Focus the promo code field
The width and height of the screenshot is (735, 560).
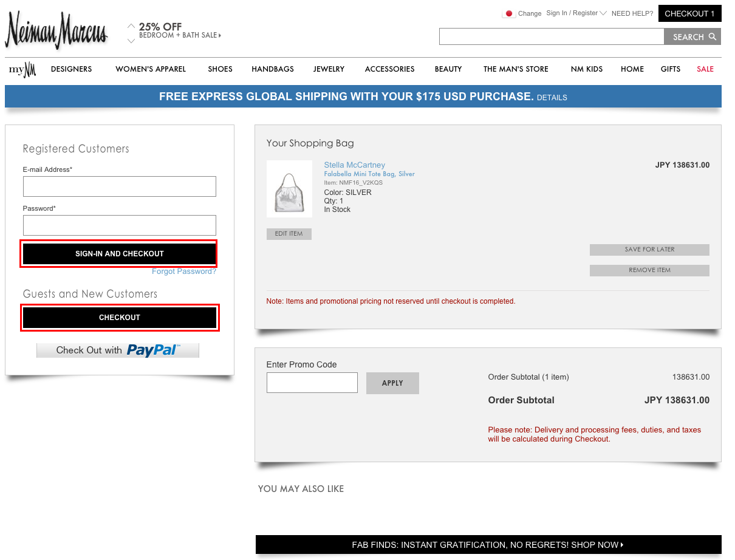(x=312, y=383)
